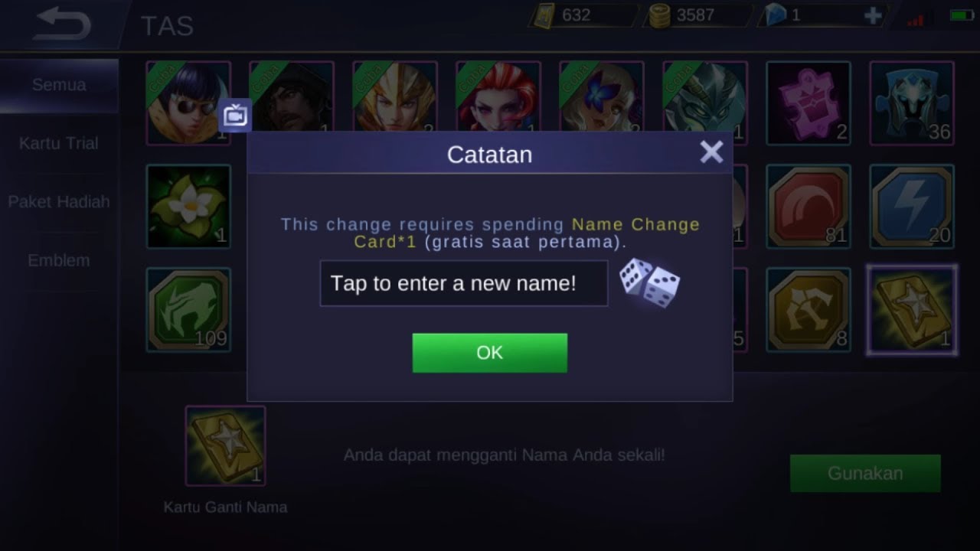
Task: Click the dice random name icon
Action: pos(649,283)
